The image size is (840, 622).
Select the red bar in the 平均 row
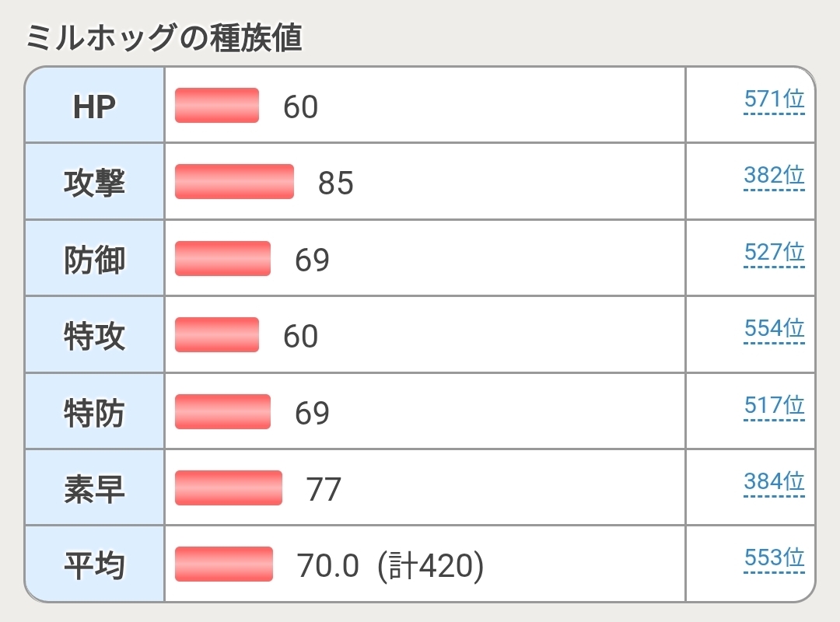coord(223,564)
